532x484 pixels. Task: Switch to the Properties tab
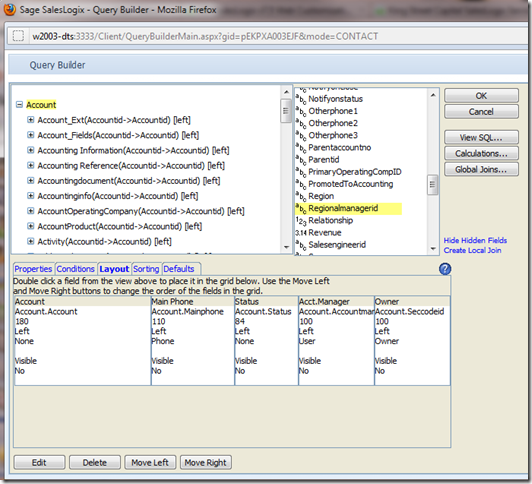[33, 269]
